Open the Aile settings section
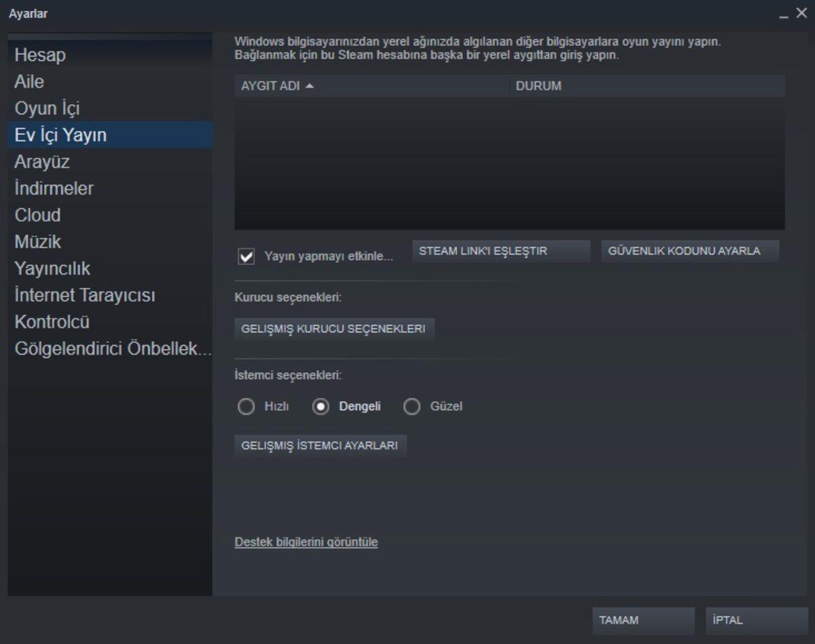815x644 pixels. pos(28,82)
